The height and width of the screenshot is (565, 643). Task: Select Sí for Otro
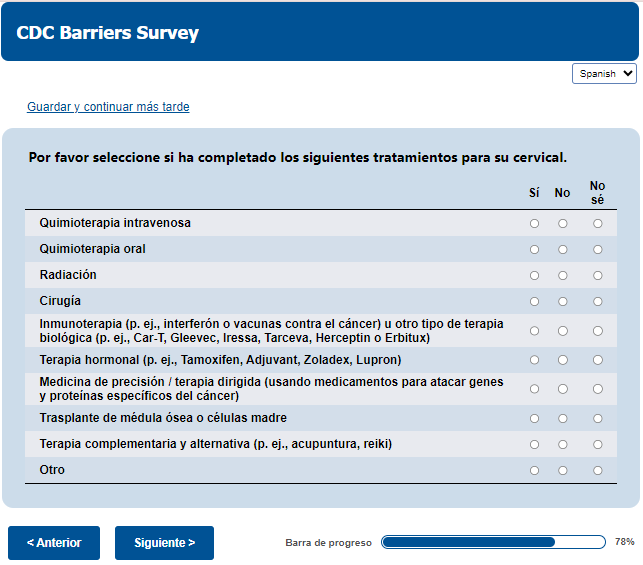[x=534, y=470]
